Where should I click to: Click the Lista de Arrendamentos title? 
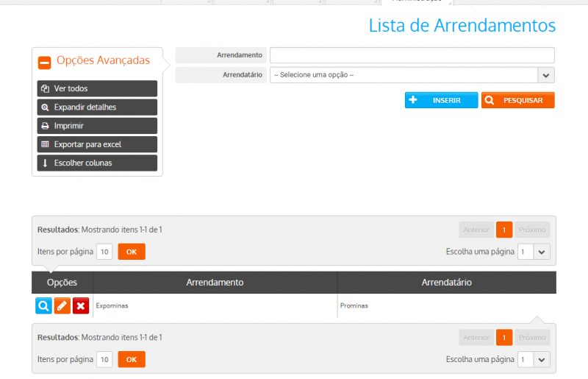(462, 26)
